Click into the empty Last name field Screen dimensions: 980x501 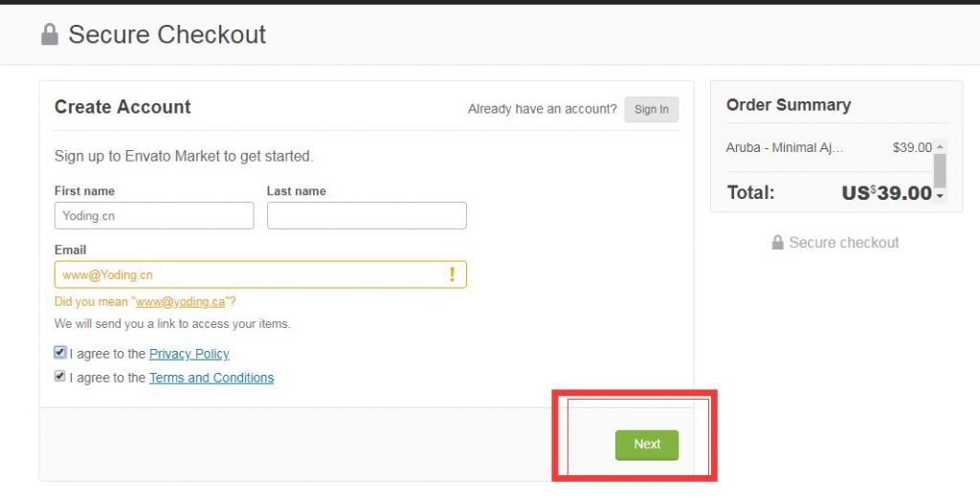(367, 216)
